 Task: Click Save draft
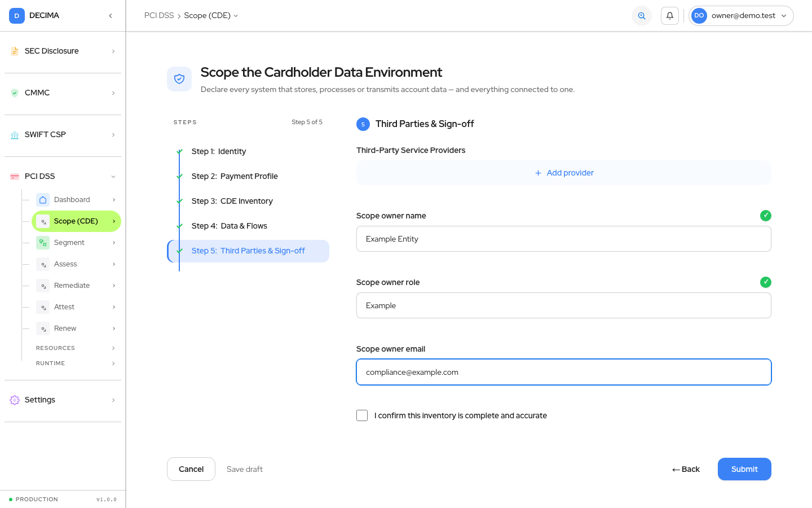[x=245, y=469]
